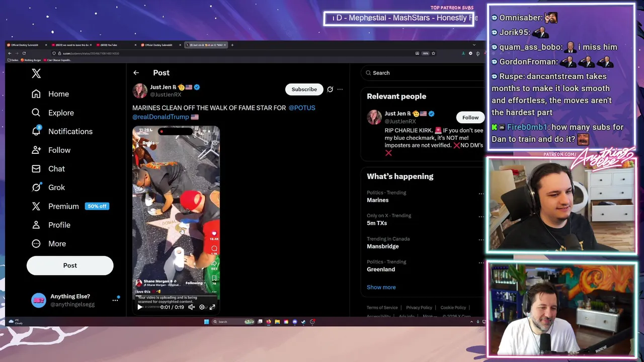Click the browser address bar URL
The image size is (644, 362).
tap(91, 53)
